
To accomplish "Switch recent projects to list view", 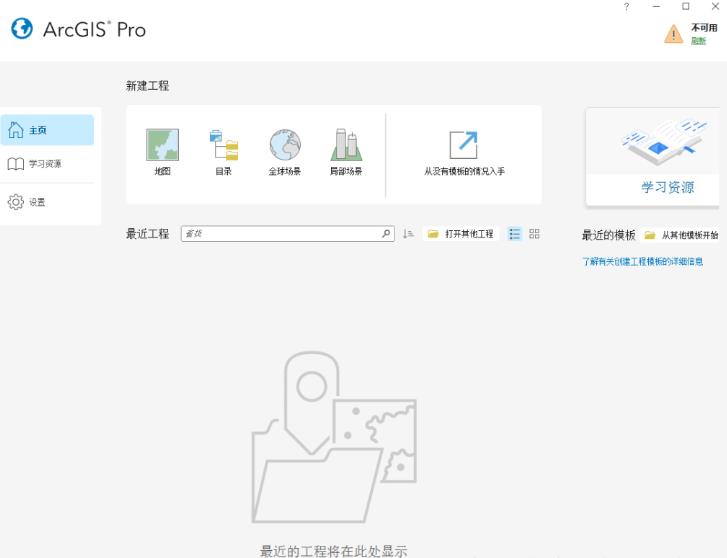I will [515, 234].
